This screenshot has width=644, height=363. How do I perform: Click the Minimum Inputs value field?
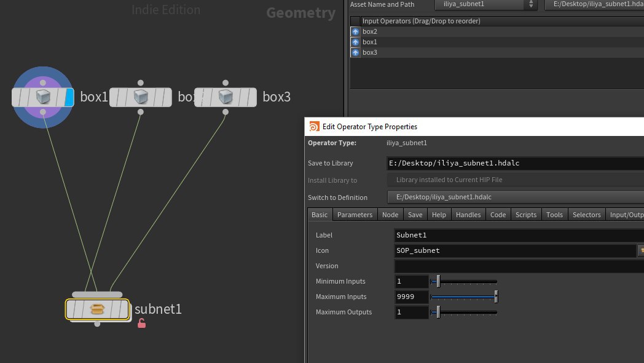tap(412, 282)
